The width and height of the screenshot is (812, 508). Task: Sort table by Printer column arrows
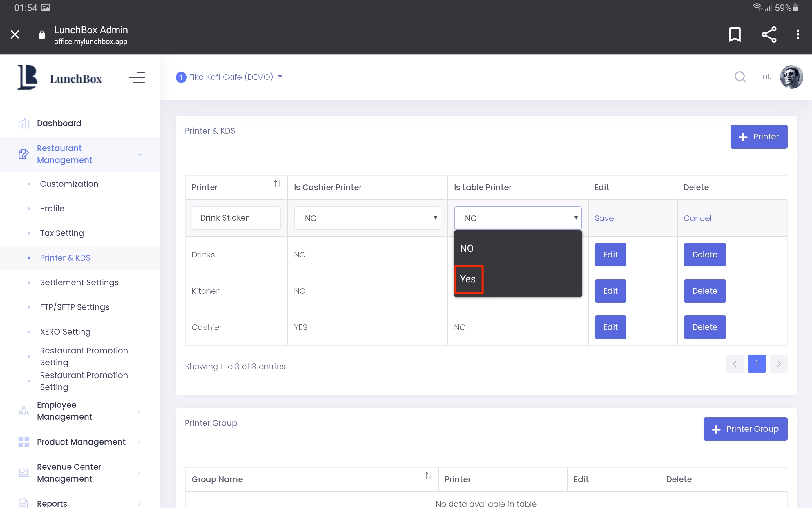tap(277, 184)
